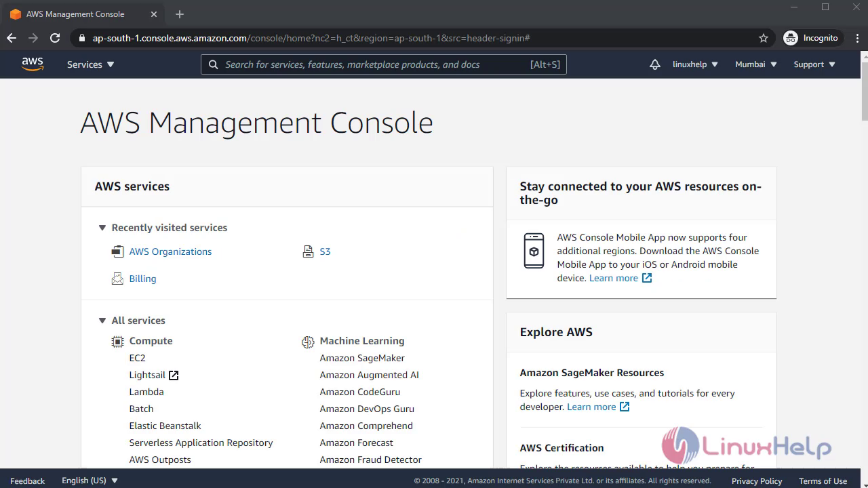Open the Elastic Beanstalk link

tap(165, 426)
